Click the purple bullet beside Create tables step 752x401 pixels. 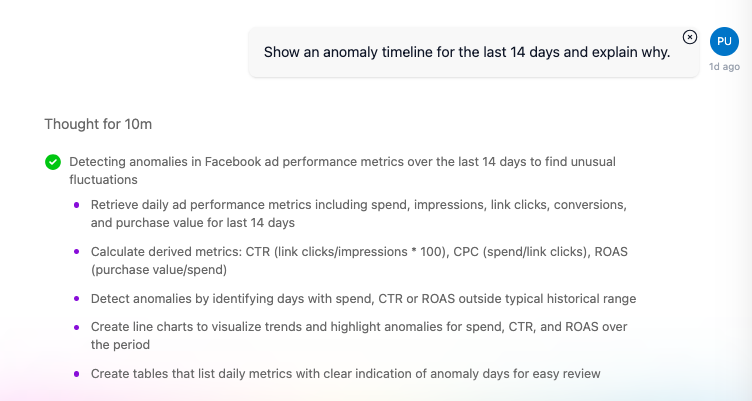76,374
